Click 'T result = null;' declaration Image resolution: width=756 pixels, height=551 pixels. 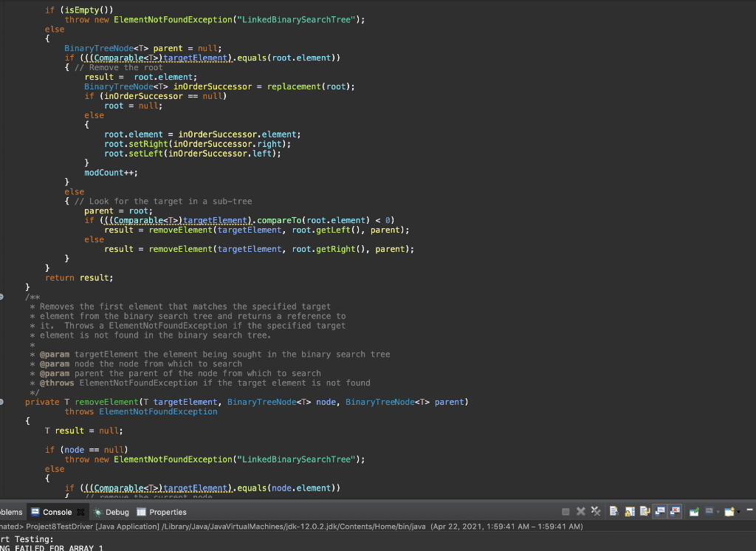click(x=84, y=431)
